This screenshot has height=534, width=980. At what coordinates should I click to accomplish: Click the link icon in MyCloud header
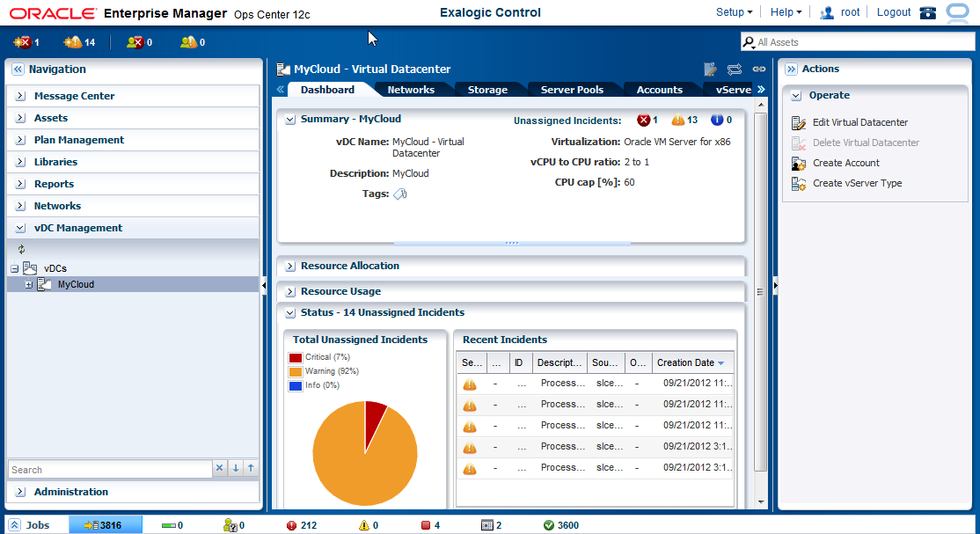tap(758, 69)
